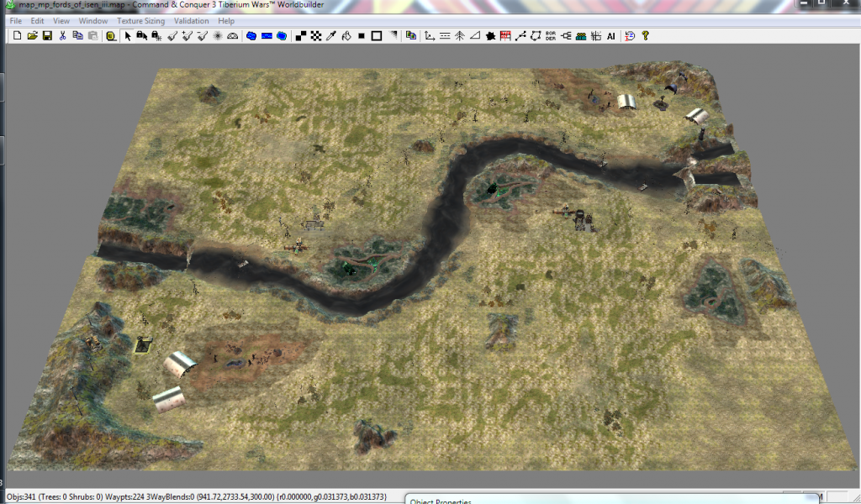The image size is (861, 504).
Task: Click the Object Properties panel title
Action: click(441, 501)
